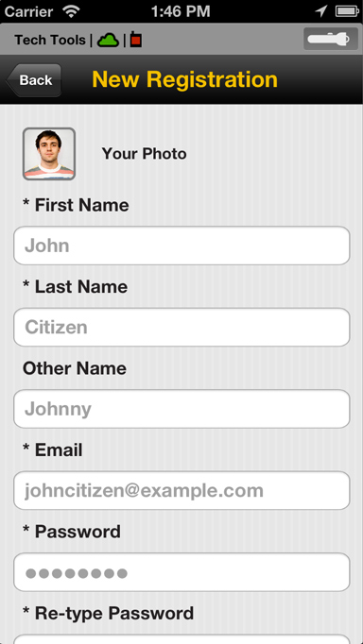
Task: Focus the Last Name field showing Citizen
Action: pyautogui.click(x=181, y=328)
